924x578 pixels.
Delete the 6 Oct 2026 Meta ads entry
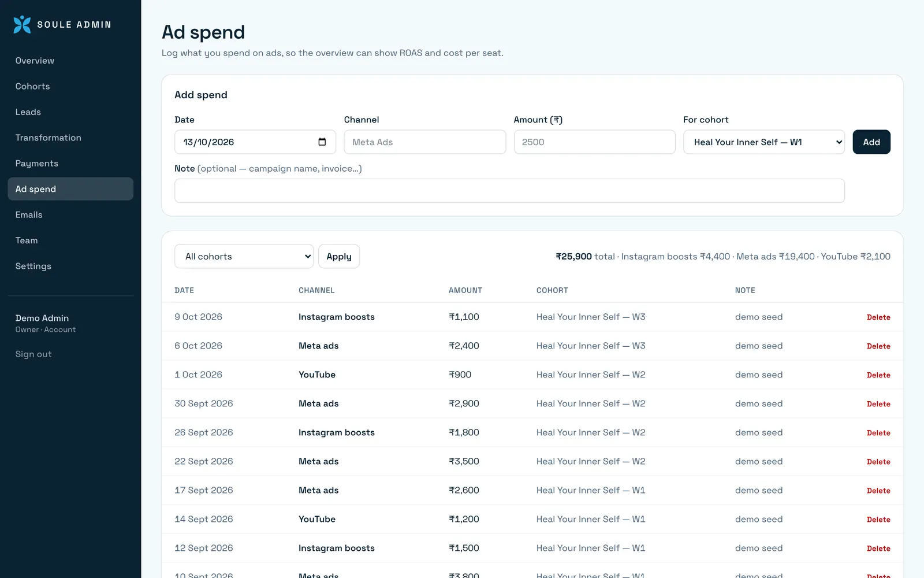coord(878,346)
